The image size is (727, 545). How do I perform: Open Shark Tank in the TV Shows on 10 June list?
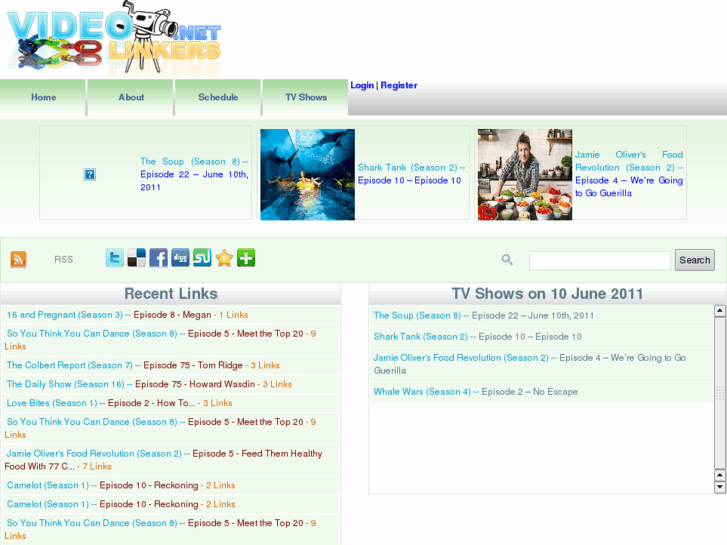tap(478, 337)
